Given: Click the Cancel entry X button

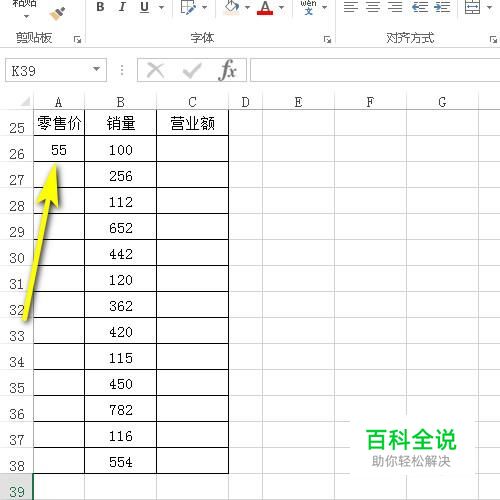Looking at the screenshot, I should coord(156,70).
